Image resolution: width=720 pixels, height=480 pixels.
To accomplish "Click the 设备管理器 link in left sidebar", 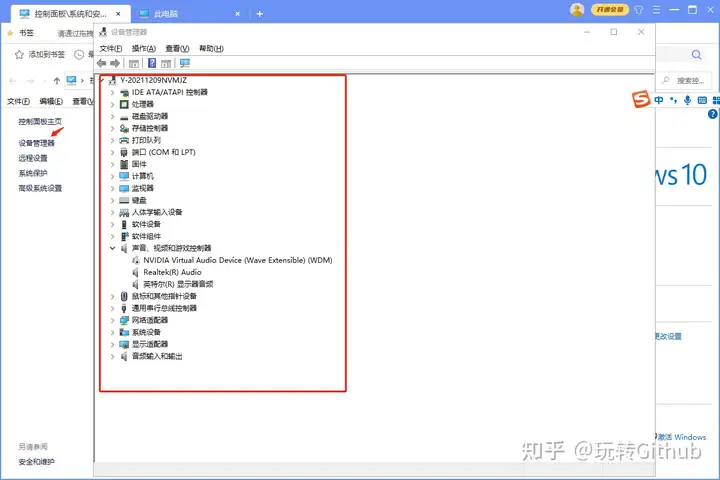I will coord(36,143).
